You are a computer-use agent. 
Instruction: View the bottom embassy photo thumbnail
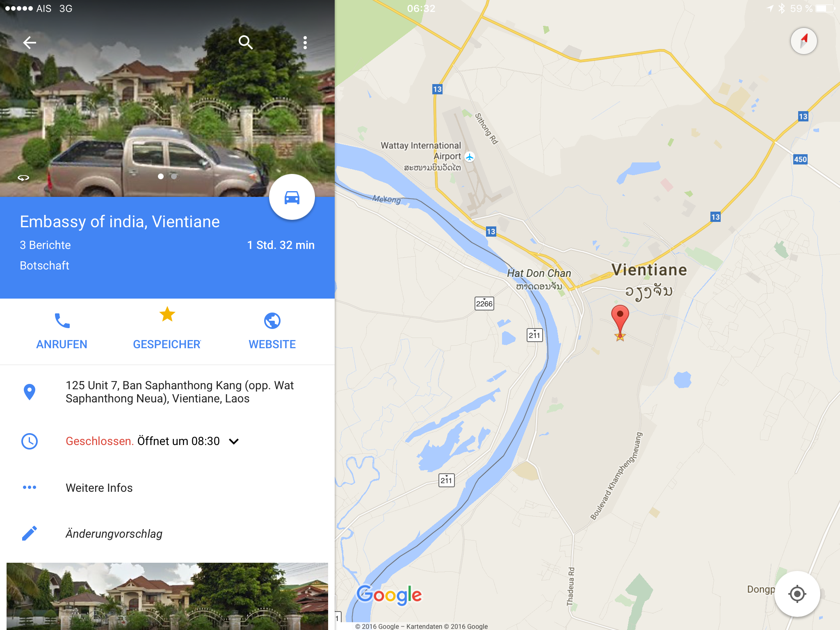(167, 596)
